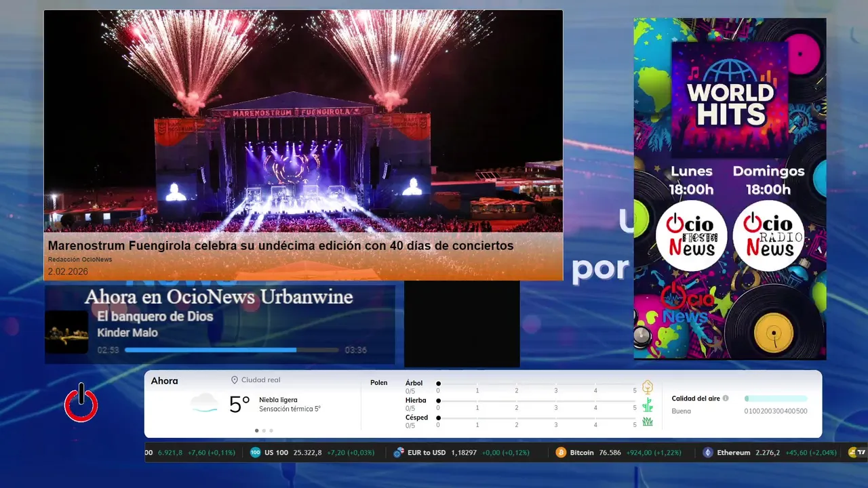The height and width of the screenshot is (488, 868).
Task: Click the Ethereum price 2.276,2
Action: [768, 453]
